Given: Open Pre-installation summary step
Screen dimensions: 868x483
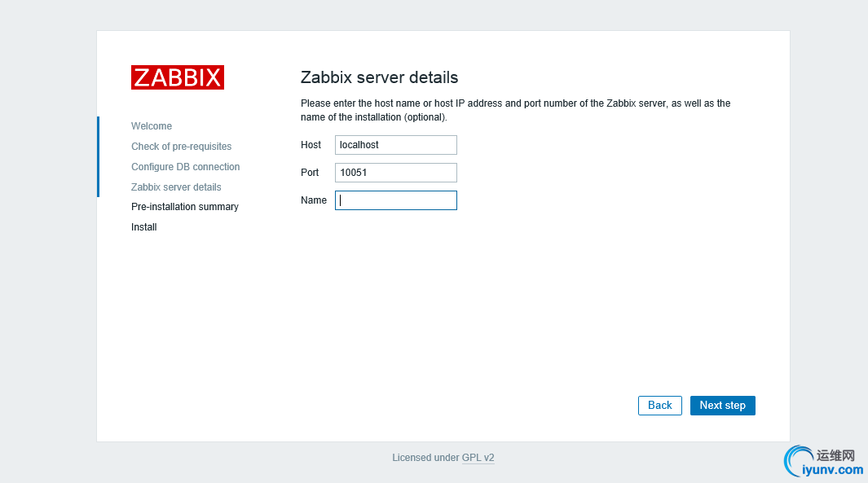Looking at the screenshot, I should point(185,206).
